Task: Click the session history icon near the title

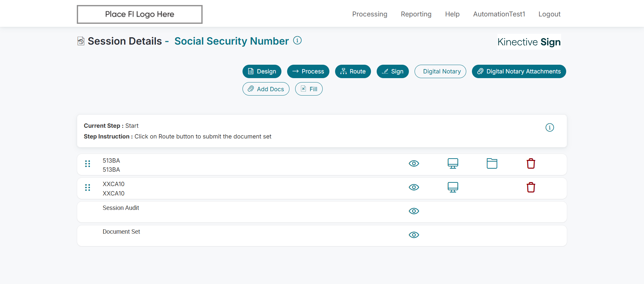Action: point(81,41)
